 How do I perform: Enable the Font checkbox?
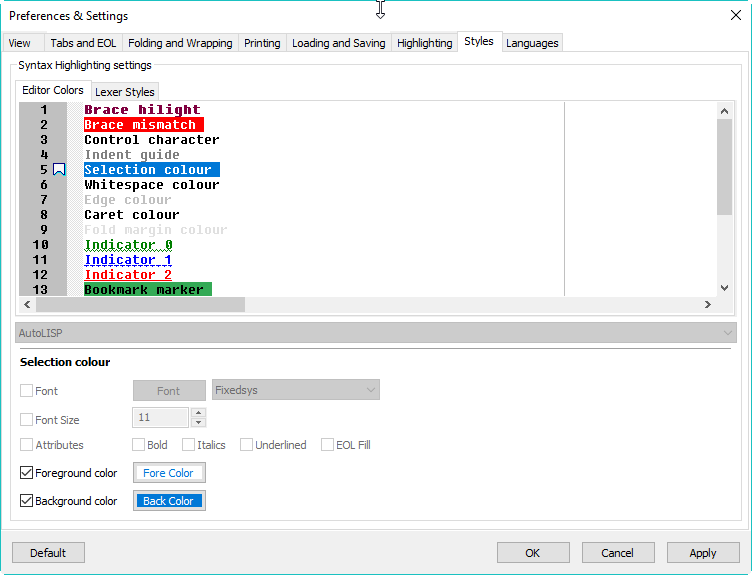point(26,390)
